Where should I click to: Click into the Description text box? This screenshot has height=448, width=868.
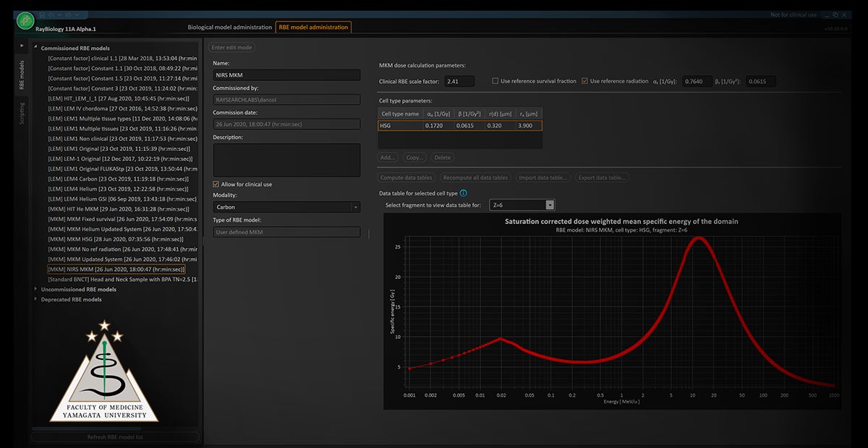(x=286, y=160)
